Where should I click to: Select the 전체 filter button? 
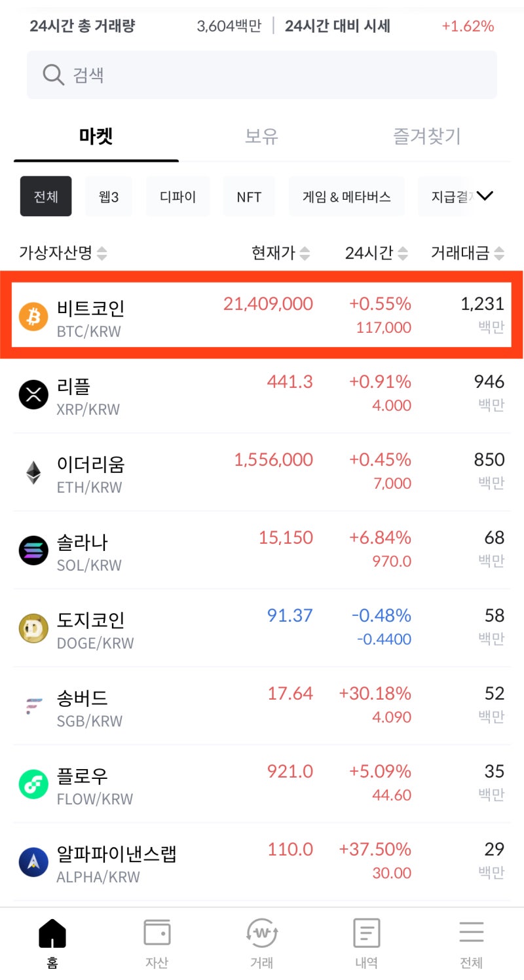point(45,196)
